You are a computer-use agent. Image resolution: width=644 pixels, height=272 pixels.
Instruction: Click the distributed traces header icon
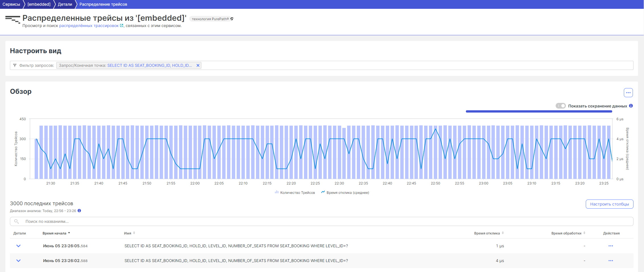12,19
